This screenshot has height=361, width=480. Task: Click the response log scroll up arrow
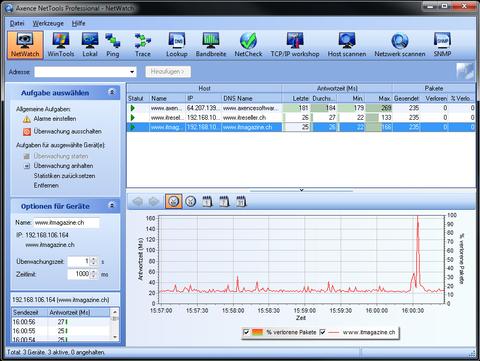pyautogui.click(x=115, y=312)
